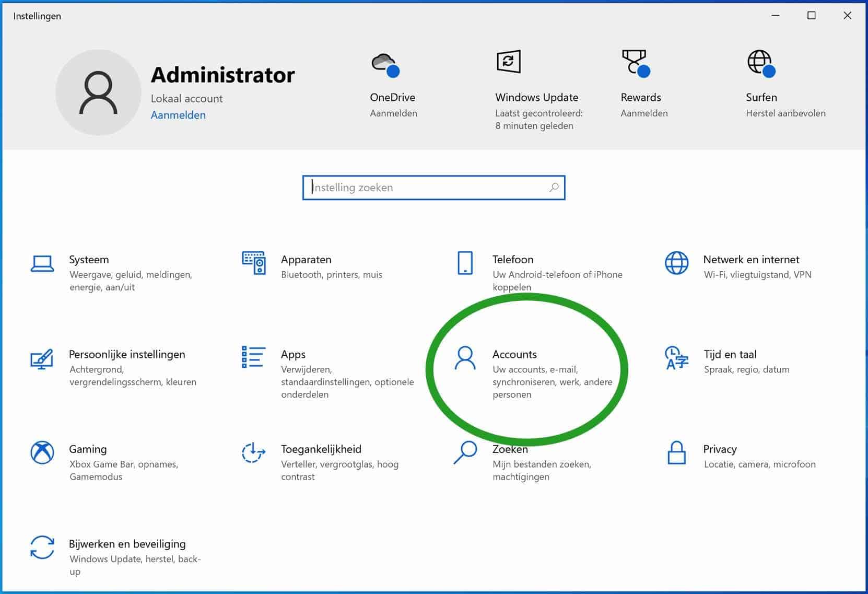Image resolution: width=868 pixels, height=594 pixels.
Task: Open the Accounts category title
Action: pos(514,354)
